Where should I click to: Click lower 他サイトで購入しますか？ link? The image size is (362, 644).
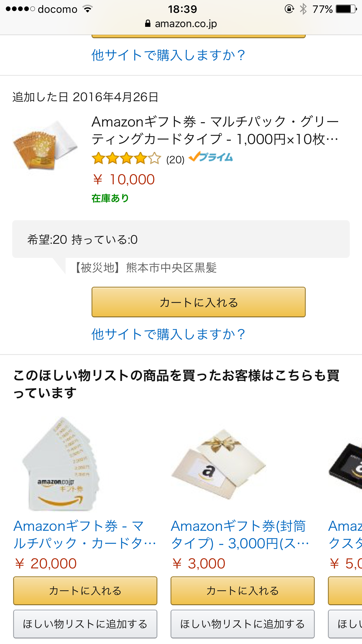point(168,334)
